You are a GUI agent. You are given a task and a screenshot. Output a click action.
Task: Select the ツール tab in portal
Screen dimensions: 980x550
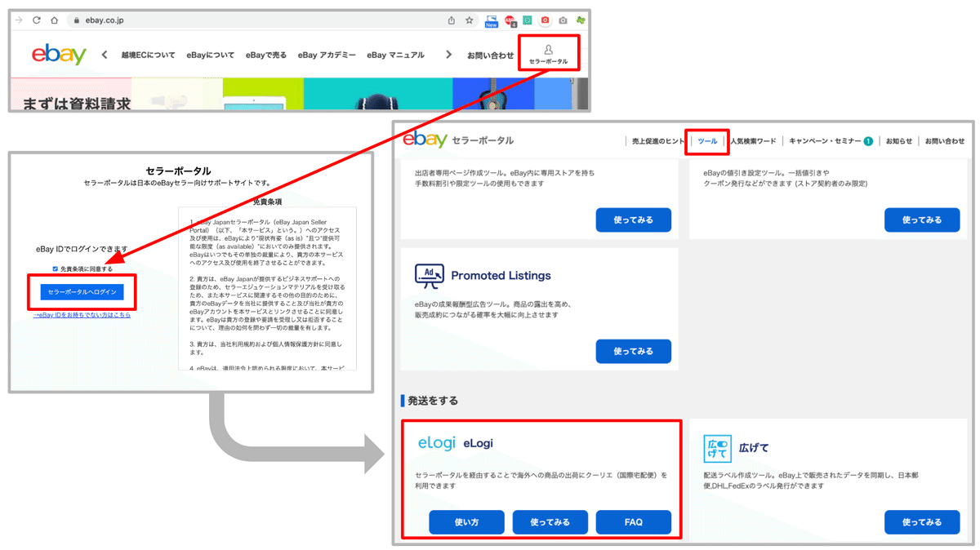707,141
